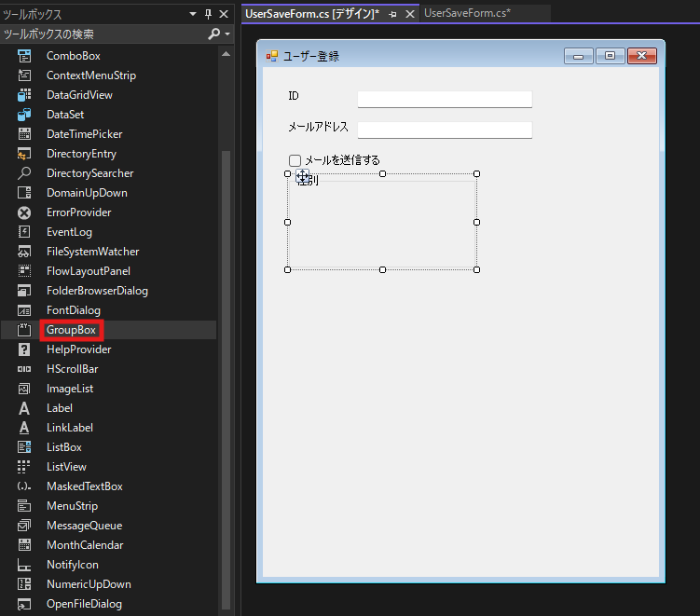Click the FlowLayoutPanel icon
This screenshot has height=616, width=700.
pos(24,271)
